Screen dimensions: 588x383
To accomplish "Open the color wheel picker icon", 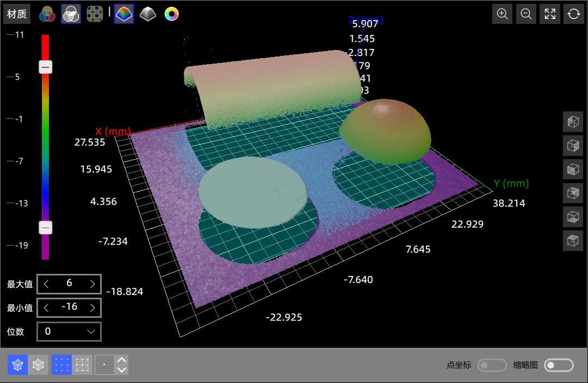I will coord(171,14).
